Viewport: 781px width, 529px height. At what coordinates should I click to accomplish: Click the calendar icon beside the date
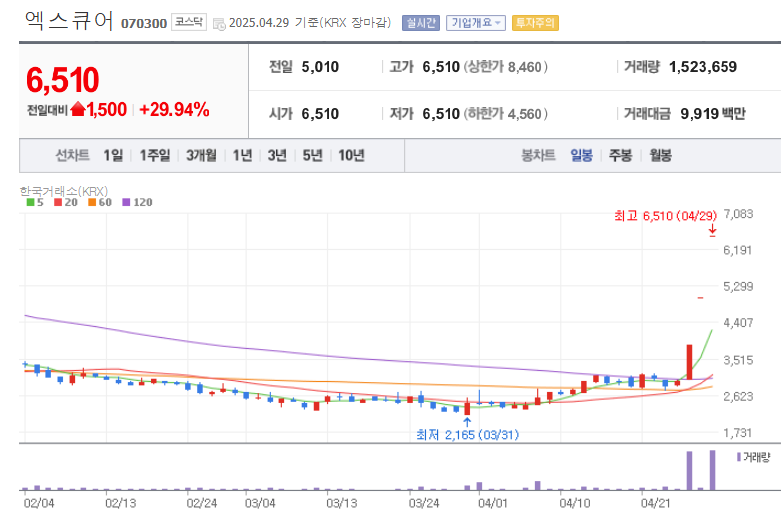(219, 24)
